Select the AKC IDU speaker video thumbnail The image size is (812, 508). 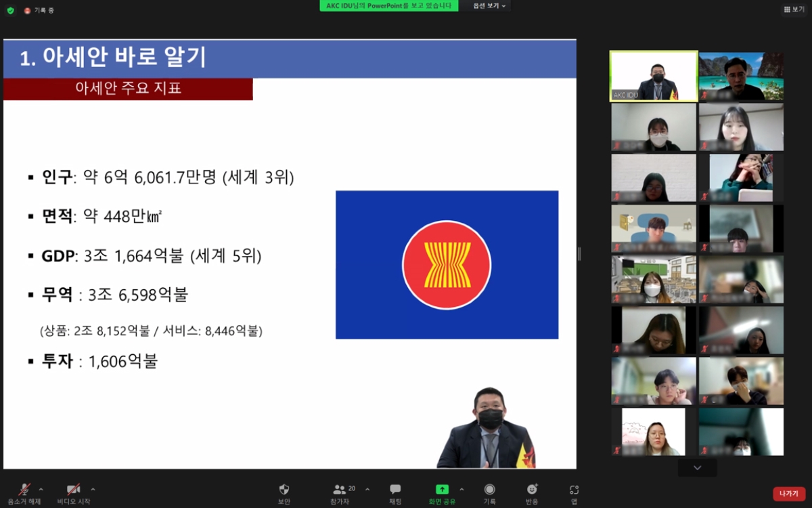[654, 77]
